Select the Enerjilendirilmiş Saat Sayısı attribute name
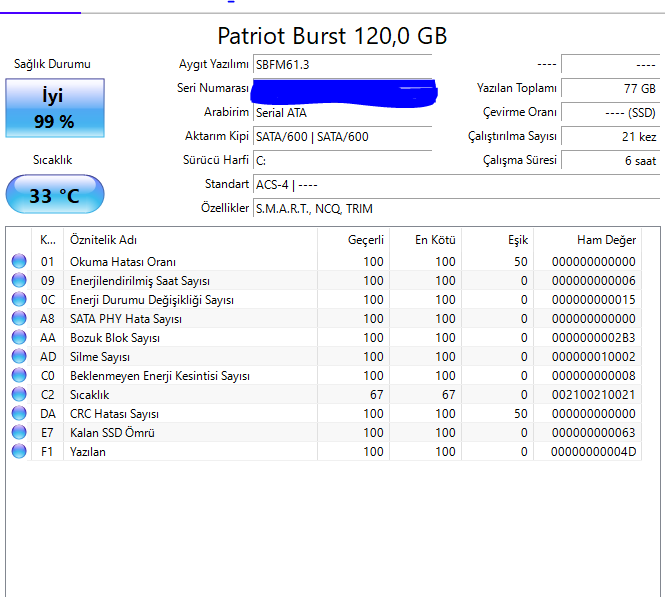Image resolution: width=665 pixels, height=597 pixels. [x=140, y=281]
